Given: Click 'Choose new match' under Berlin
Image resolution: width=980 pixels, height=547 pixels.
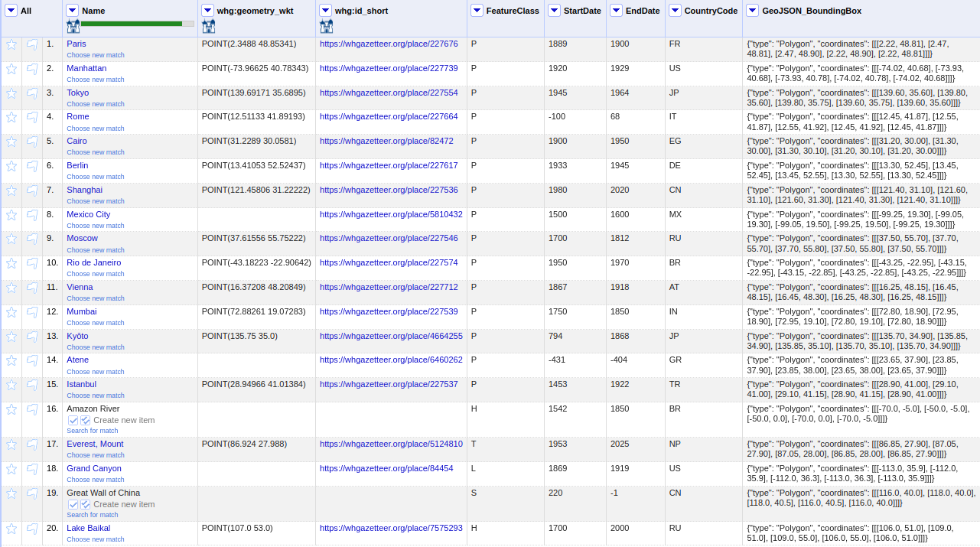Looking at the screenshot, I should click(x=95, y=177).
